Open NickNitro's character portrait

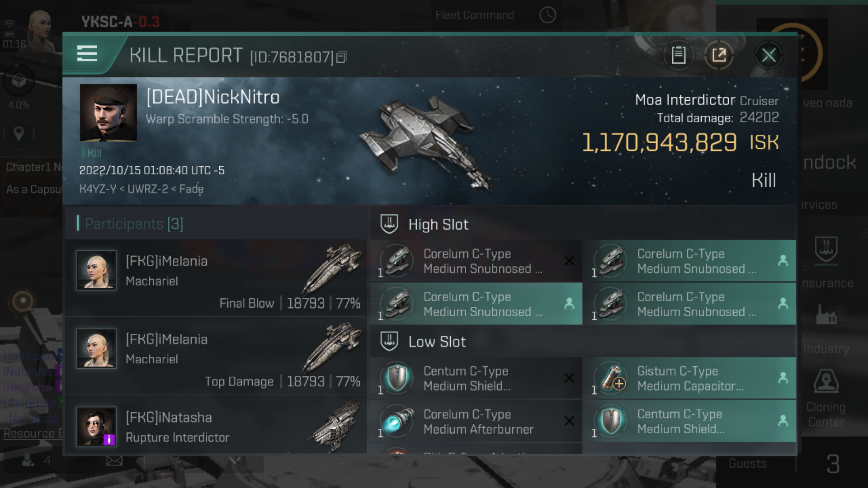108,113
